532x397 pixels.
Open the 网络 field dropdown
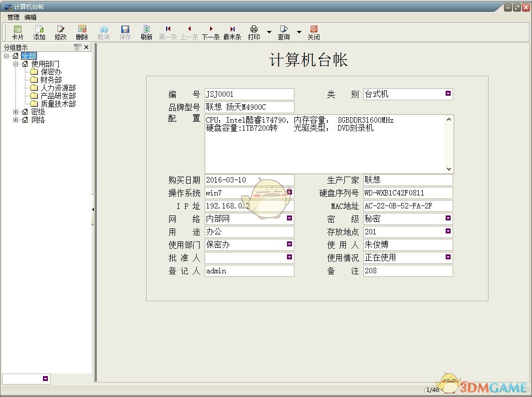tap(289, 218)
